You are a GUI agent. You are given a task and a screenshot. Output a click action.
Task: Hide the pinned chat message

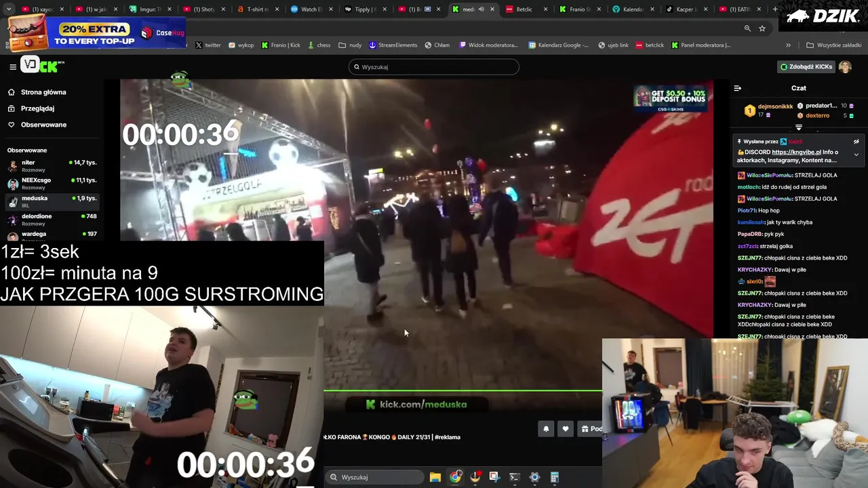pyautogui.click(x=856, y=142)
